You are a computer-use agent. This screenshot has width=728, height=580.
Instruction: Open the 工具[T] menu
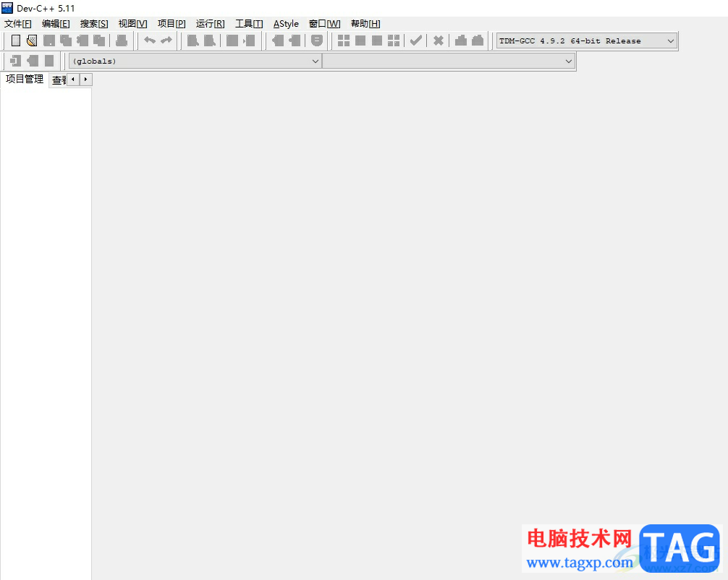coord(249,24)
